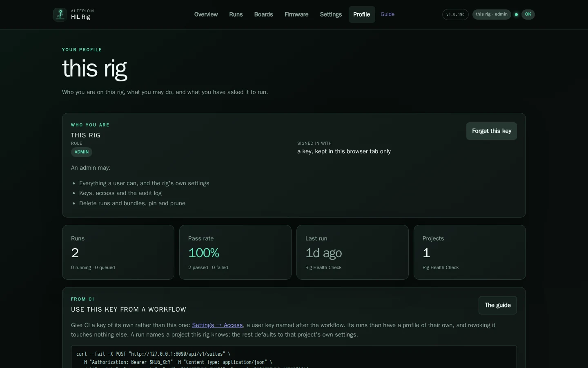This screenshot has width=588, height=368.
Task: Click 'USE THIS KEY FROM A WORKFLOW' heading
Action: [x=129, y=310]
